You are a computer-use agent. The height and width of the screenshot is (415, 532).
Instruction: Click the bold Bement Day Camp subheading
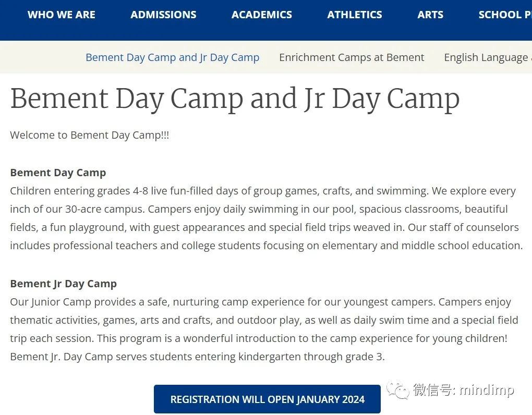[x=58, y=173]
